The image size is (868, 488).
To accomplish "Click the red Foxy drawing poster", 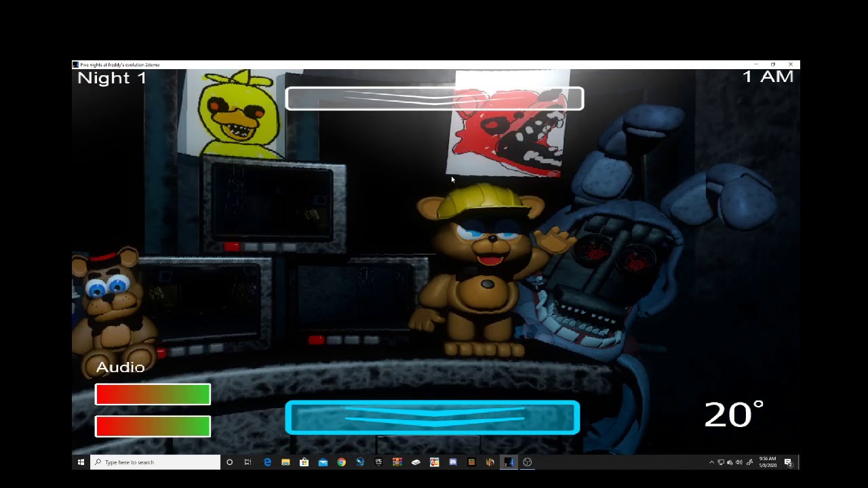I will click(x=507, y=124).
